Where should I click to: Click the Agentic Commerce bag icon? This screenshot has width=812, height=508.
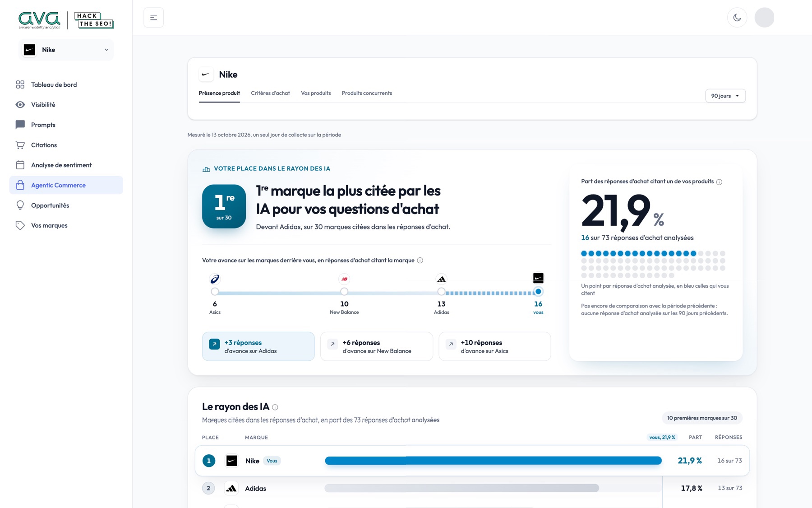(x=20, y=185)
